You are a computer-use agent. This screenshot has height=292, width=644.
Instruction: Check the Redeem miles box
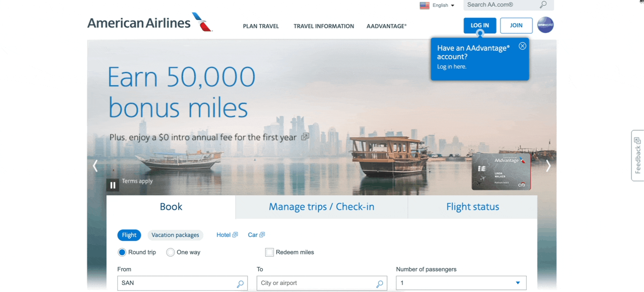tap(269, 252)
